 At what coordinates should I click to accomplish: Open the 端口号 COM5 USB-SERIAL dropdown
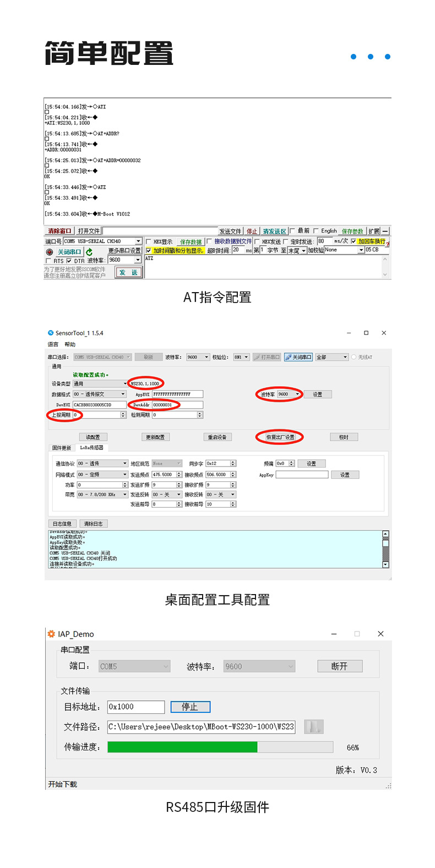click(102, 241)
